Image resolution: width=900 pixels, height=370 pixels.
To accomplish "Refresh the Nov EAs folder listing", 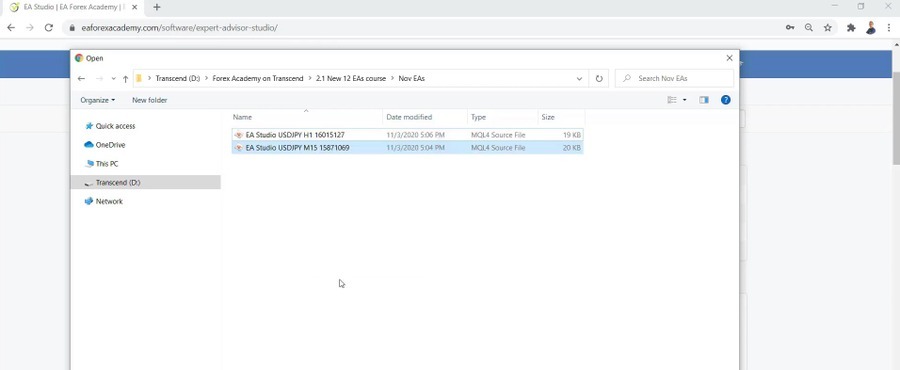I will point(599,79).
